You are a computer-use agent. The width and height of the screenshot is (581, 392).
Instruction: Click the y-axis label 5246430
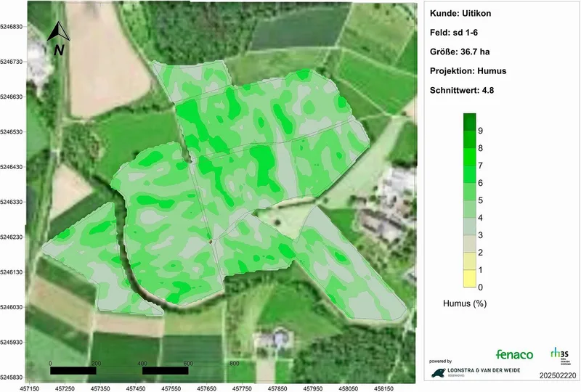(11, 167)
